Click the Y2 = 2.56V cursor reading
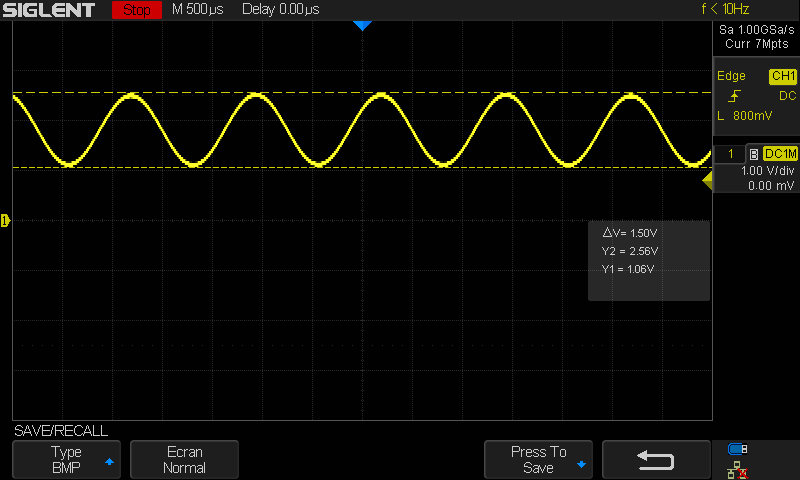This screenshot has width=800, height=480. (x=630, y=251)
